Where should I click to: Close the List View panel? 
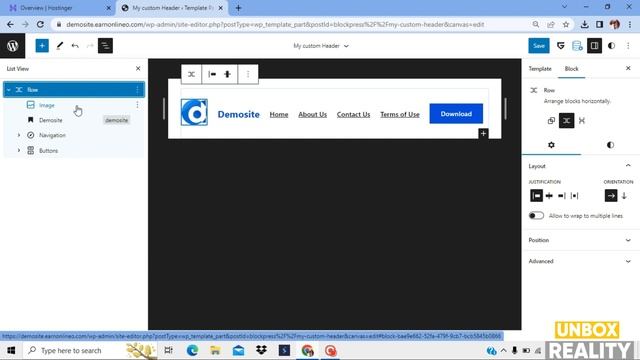click(x=138, y=69)
